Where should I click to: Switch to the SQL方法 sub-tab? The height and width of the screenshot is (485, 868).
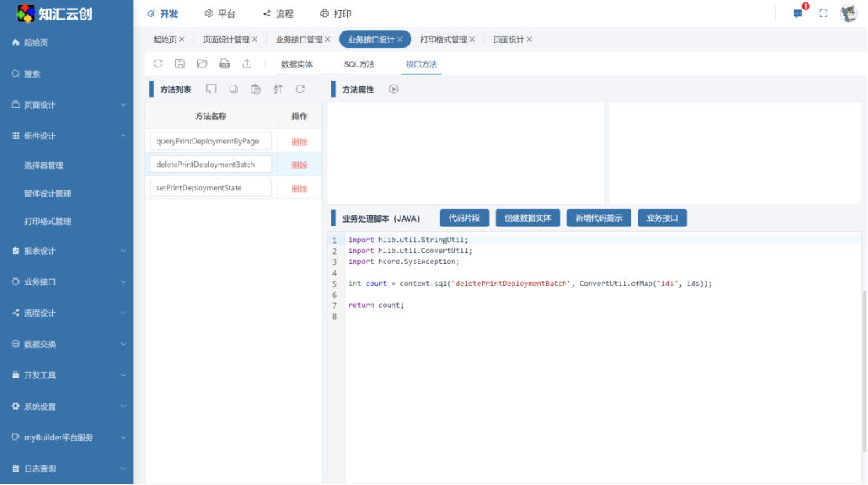(359, 64)
